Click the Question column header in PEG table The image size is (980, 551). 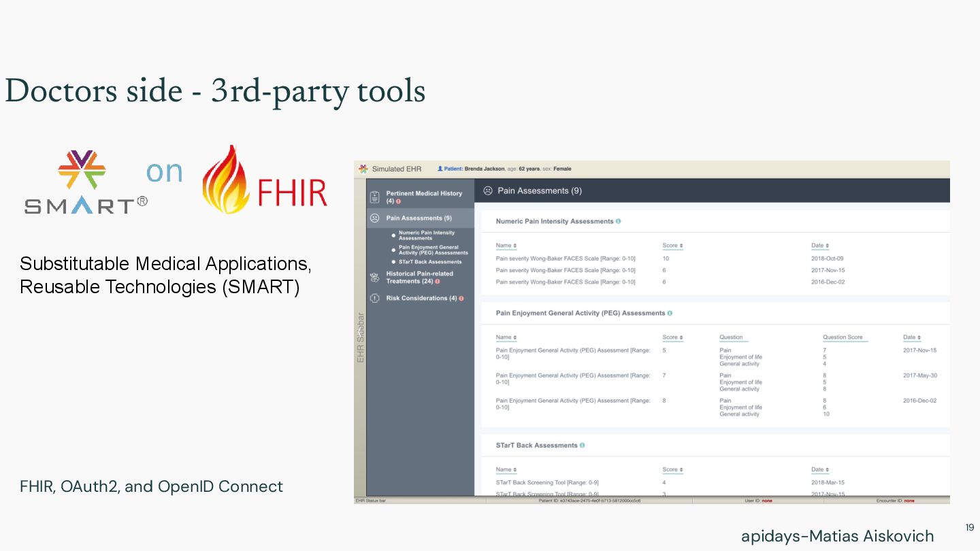click(x=731, y=337)
